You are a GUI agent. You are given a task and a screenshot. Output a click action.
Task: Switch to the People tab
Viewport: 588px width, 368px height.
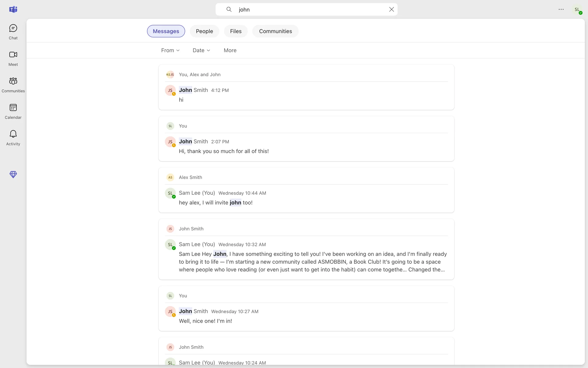[204, 31]
